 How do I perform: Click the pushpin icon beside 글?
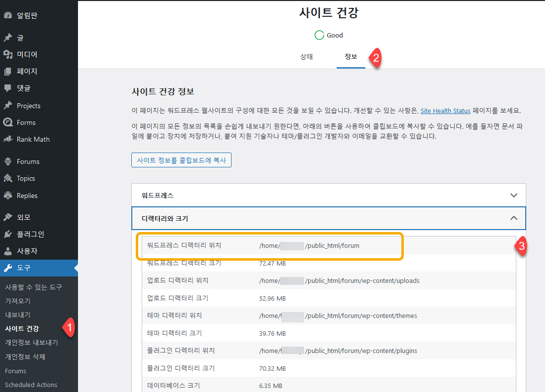(8, 38)
